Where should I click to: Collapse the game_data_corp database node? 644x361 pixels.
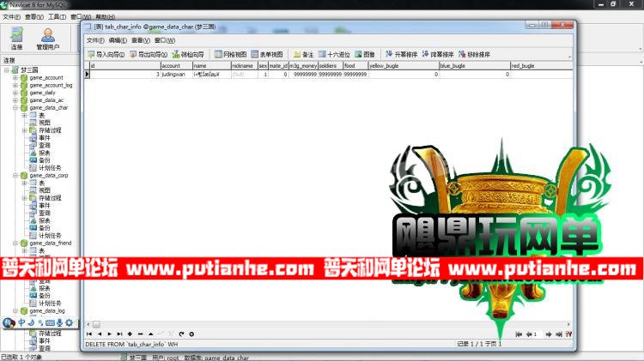click(15, 176)
